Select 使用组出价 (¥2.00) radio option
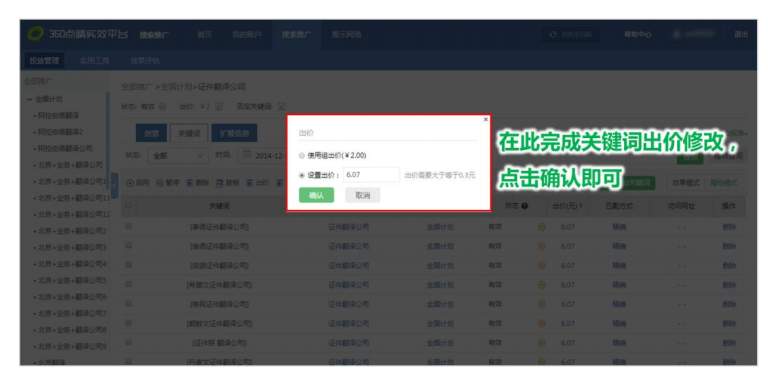Viewport: 768px width, 379px height. (x=302, y=155)
